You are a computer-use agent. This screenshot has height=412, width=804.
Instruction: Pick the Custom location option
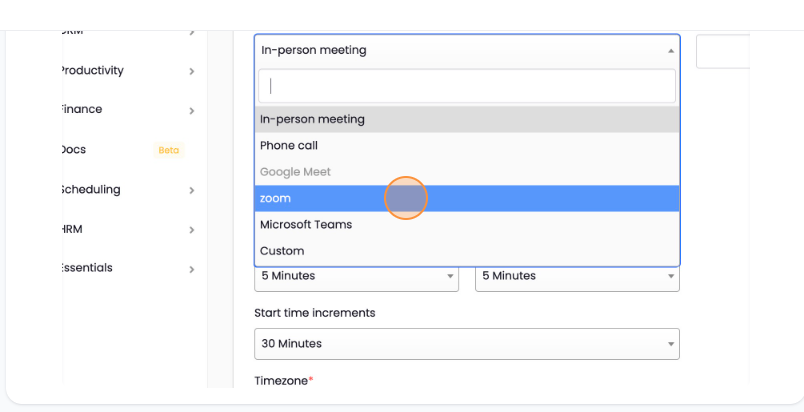coord(282,251)
